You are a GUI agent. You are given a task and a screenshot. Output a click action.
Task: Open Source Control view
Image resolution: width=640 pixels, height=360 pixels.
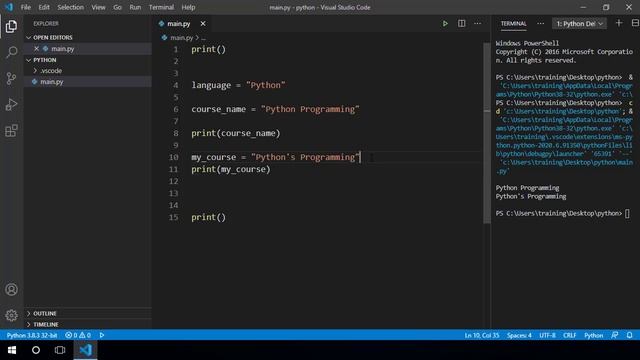(x=11, y=78)
